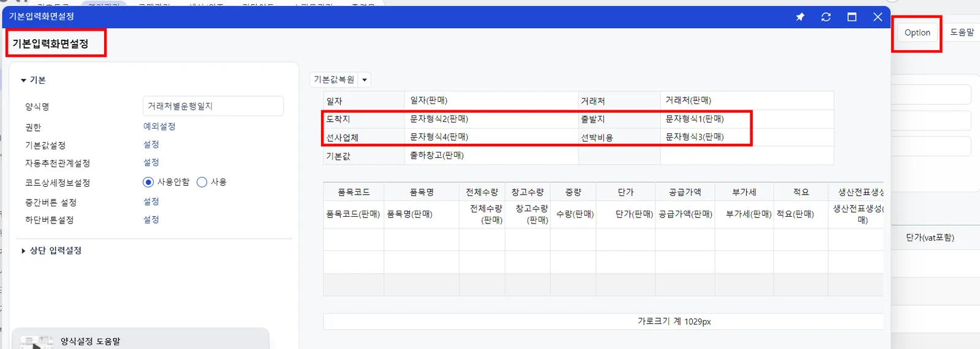Click the 예외설정 link for 권한
This screenshot has width=980, height=349.
(x=159, y=126)
